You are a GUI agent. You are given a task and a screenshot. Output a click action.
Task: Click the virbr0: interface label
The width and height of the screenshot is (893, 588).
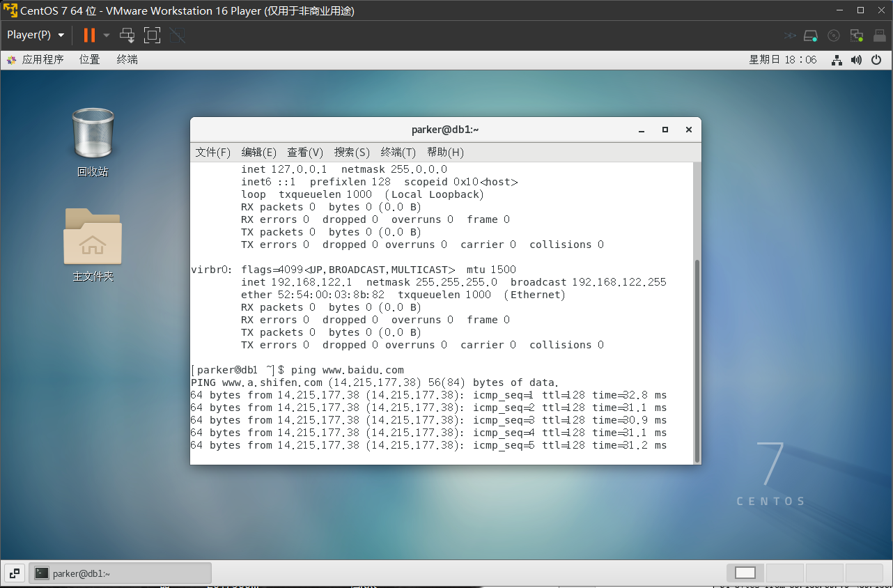coord(212,270)
